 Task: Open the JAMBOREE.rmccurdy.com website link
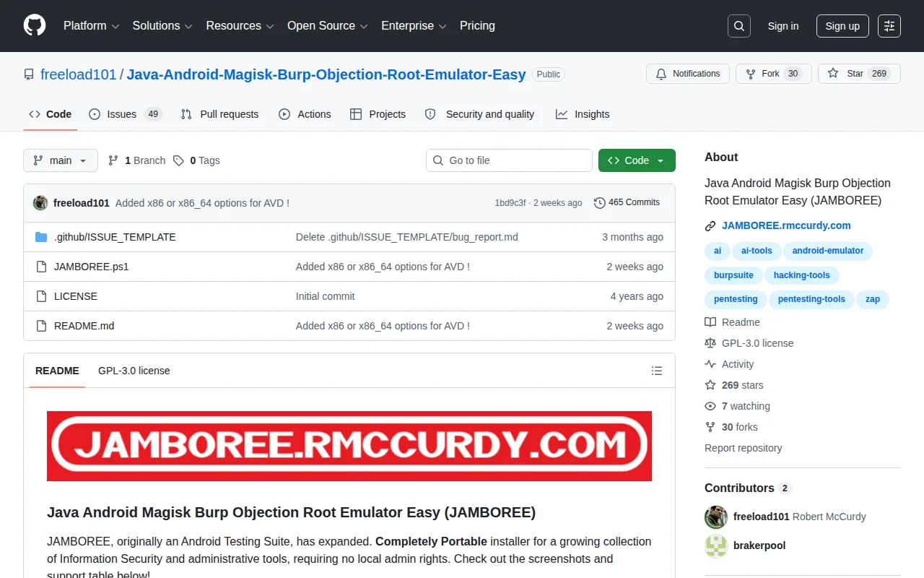(x=786, y=225)
